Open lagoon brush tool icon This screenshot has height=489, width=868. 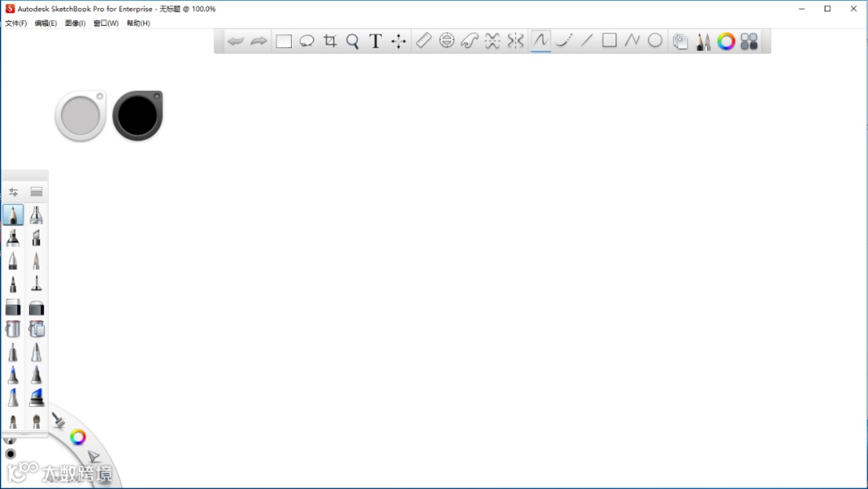pyautogui.click(x=58, y=421)
